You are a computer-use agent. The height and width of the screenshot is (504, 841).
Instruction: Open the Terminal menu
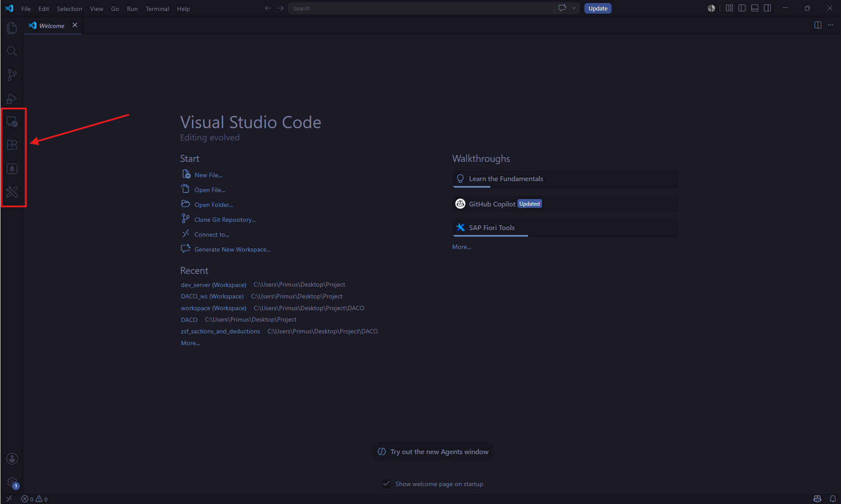(157, 8)
